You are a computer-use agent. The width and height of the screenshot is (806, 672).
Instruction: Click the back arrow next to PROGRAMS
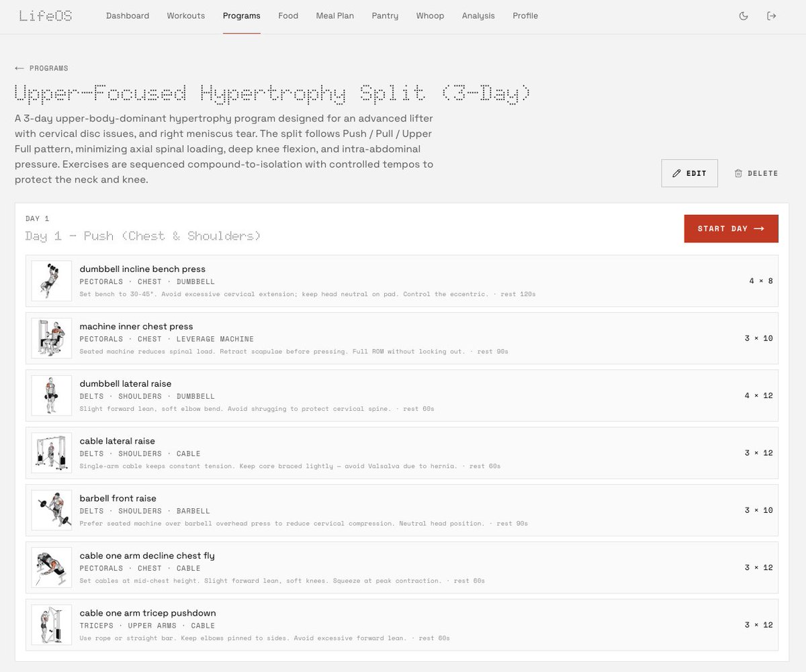[19, 68]
